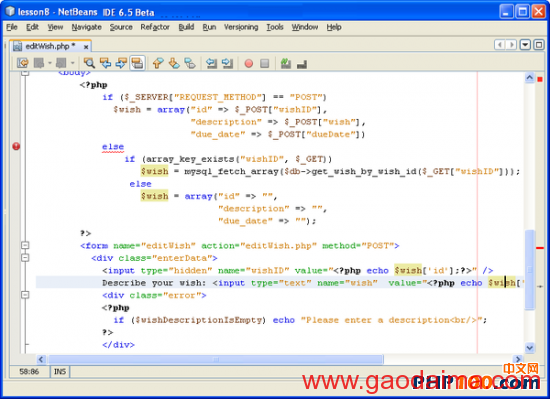Click the horizontal scrollbar right arrow
The height and width of the screenshot is (399, 550).
tap(518, 359)
